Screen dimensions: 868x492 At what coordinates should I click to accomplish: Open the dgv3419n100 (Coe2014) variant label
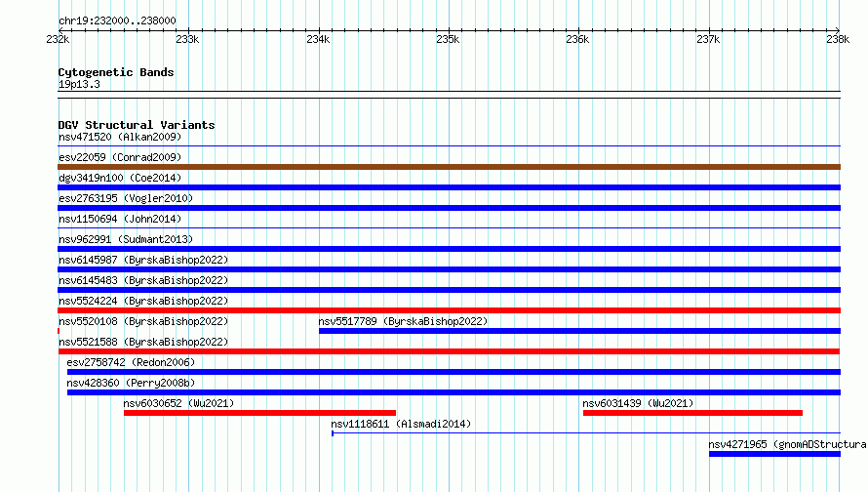[x=120, y=178]
